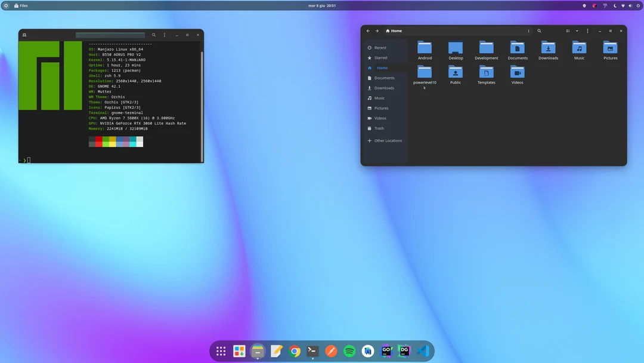Open the view options chevron next to view toggle
The height and width of the screenshot is (363, 644).
coord(576,30)
